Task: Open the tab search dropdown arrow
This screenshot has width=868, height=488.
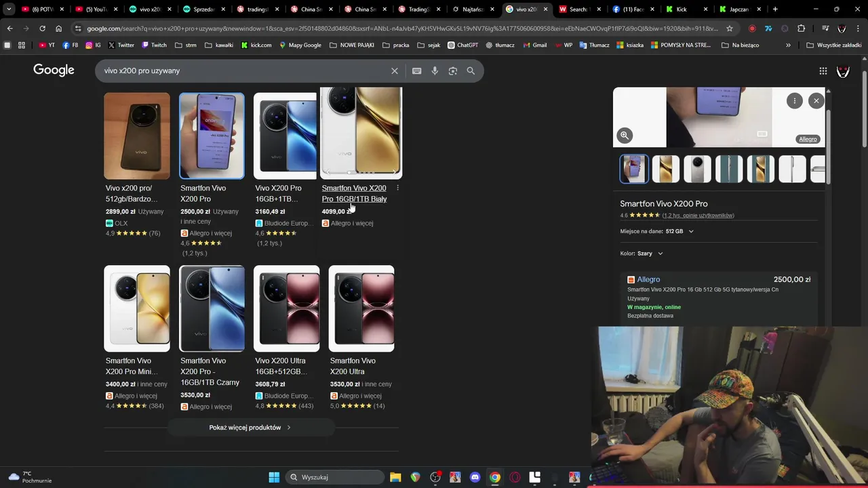Action: [9, 9]
